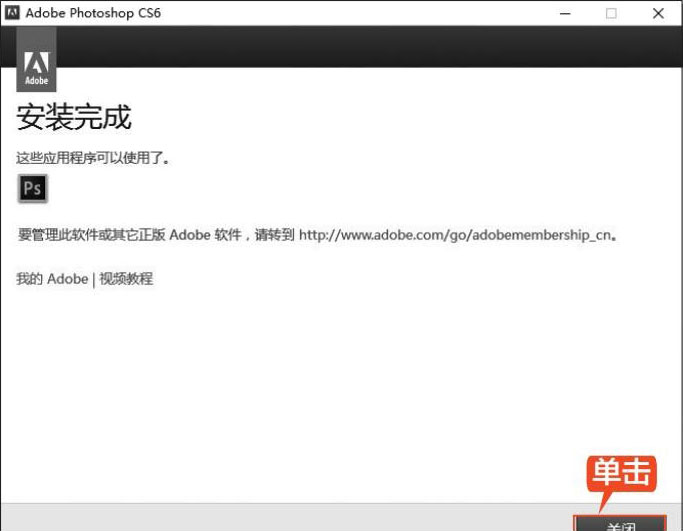Click the Adobe logo badge
This screenshot has width=683, height=531.
click(36, 59)
